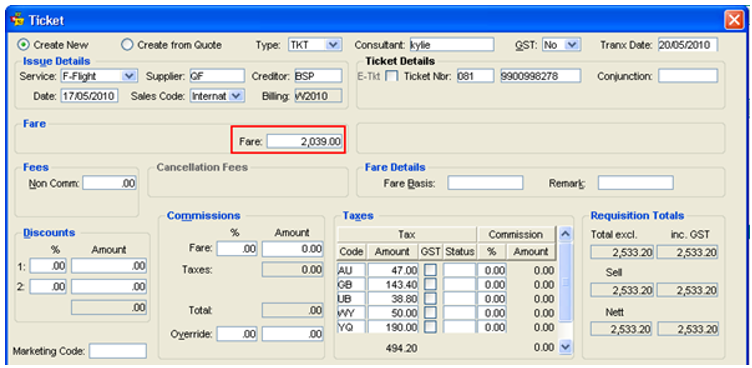
Task: Click the Override percent field
Action: pos(237,333)
